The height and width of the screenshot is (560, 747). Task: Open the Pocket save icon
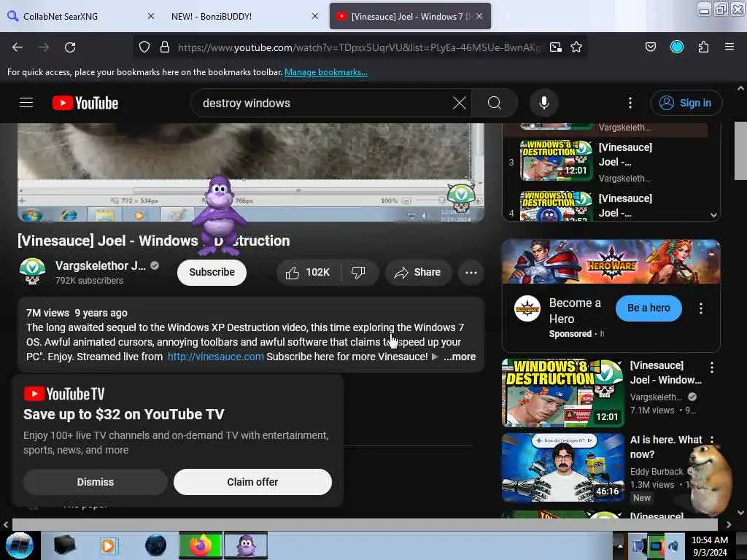click(651, 47)
